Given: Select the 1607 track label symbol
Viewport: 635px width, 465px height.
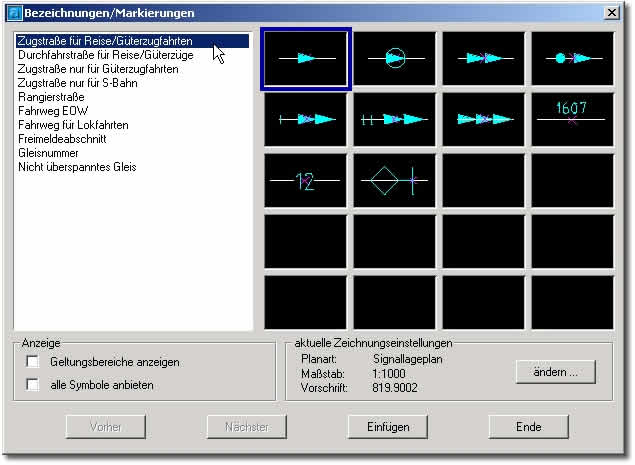Looking at the screenshot, I should click(573, 119).
